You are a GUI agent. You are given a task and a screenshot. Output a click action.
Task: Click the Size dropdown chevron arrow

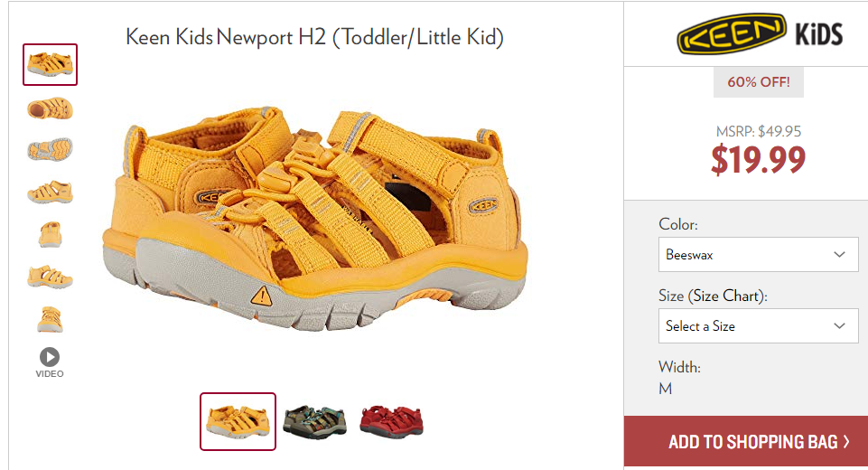(x=839, y=326)
